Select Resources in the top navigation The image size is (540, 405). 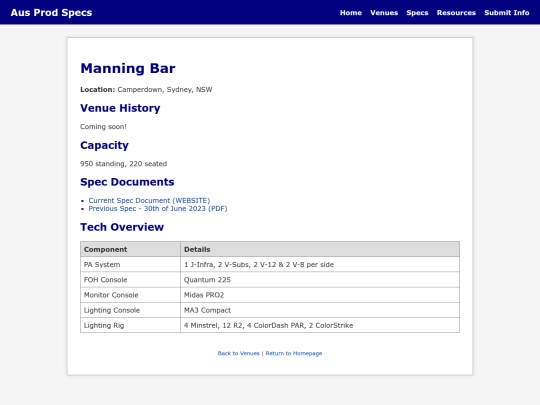(456, 13)
